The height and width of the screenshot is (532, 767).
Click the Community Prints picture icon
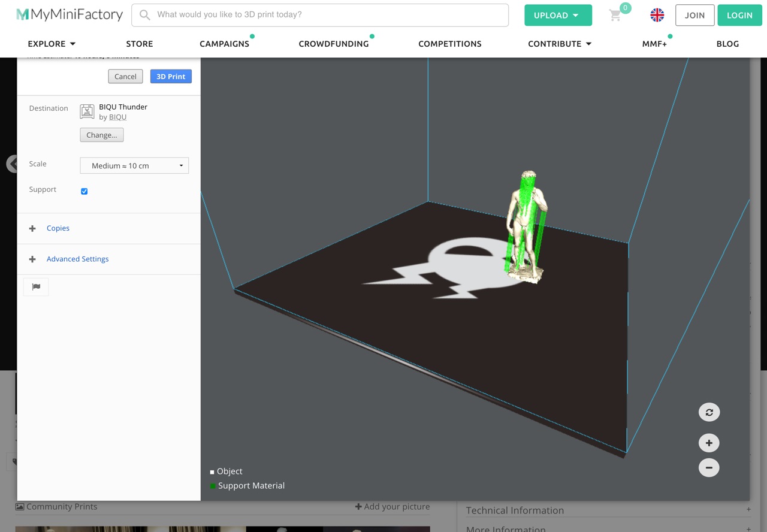(x=20, y=507)
